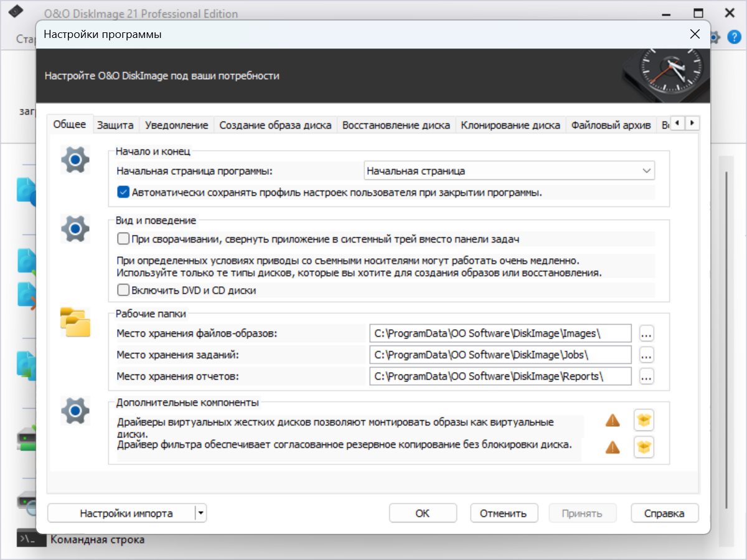Click install icon for virtual hard disk drivers
The height and width of the screenshot is (560, 747).
644,421
